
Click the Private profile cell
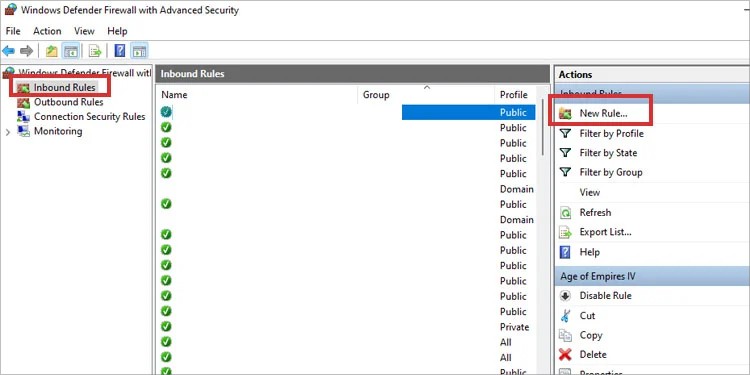pyautogui.click(x=515, y=327)
